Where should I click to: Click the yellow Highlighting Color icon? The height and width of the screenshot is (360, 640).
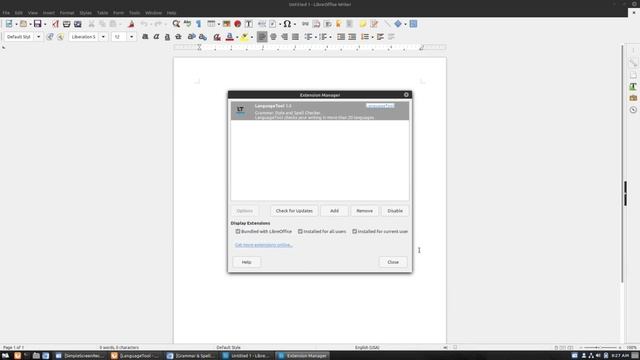pos(244,37)
